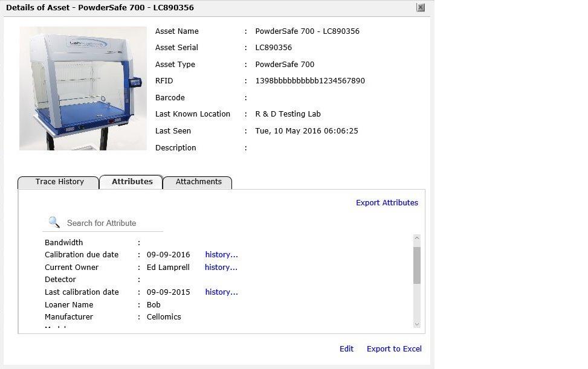
Task: Click the Ed Lamprell owner value
Action: coord(168,268)
